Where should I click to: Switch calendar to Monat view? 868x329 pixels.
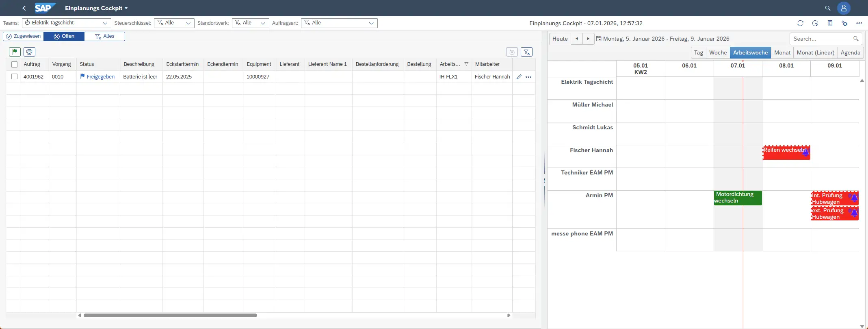tap(782, 52)
